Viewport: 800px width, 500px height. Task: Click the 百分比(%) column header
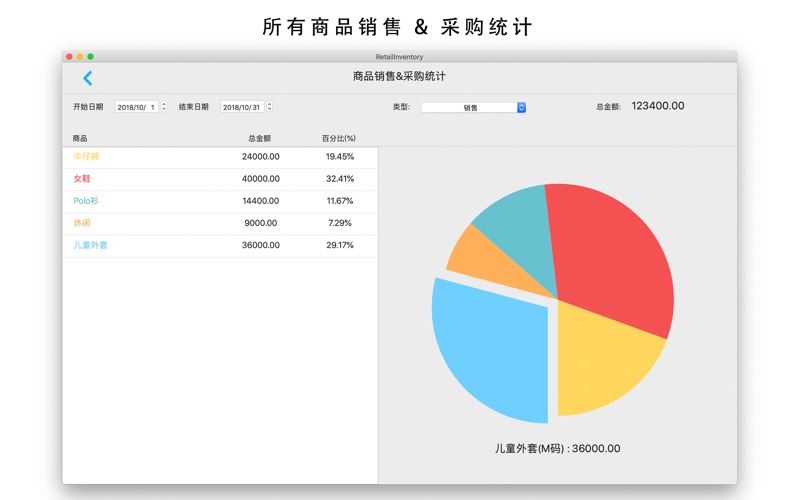tap(339, 138)
